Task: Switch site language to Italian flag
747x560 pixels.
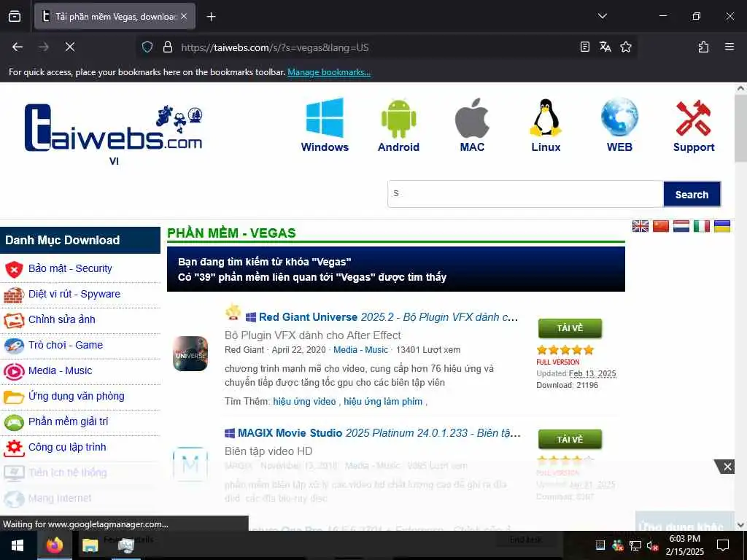Action: [702, 226]
